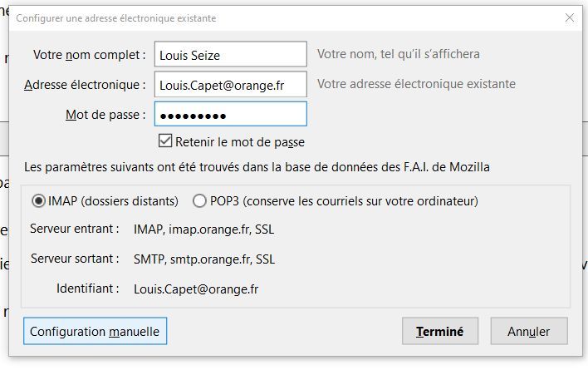Click into the Mot de passe field
This screenshot has width=588, height=370.
click(230, 114)
